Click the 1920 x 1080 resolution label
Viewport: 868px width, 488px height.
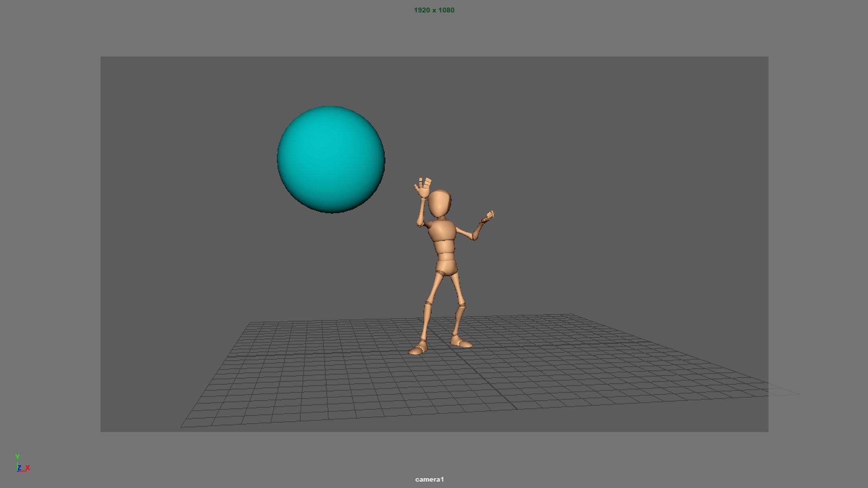(x=434, y=10)
